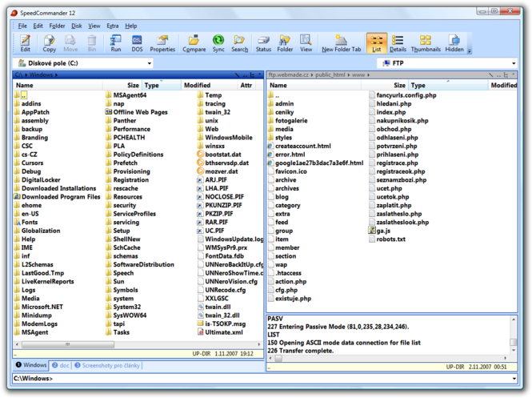
Task: Click the Edit toolbar icon
Action: click(25, 43)
